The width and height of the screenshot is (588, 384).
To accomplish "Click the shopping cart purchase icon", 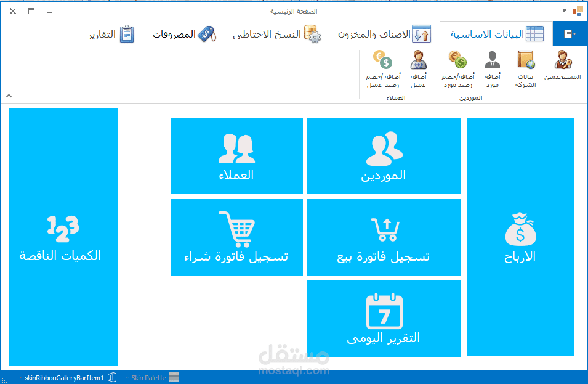I will click(x=237, y=229).
